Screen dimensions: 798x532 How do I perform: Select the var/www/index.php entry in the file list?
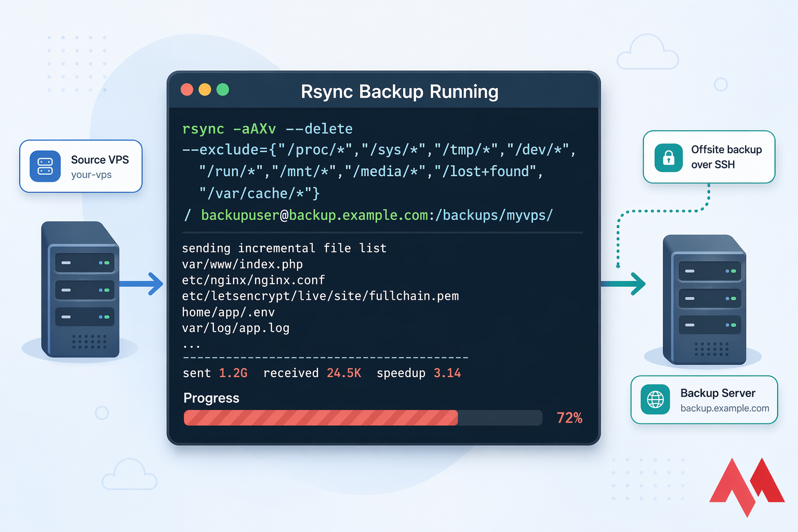pyautogui.click(x=242, y=264)
